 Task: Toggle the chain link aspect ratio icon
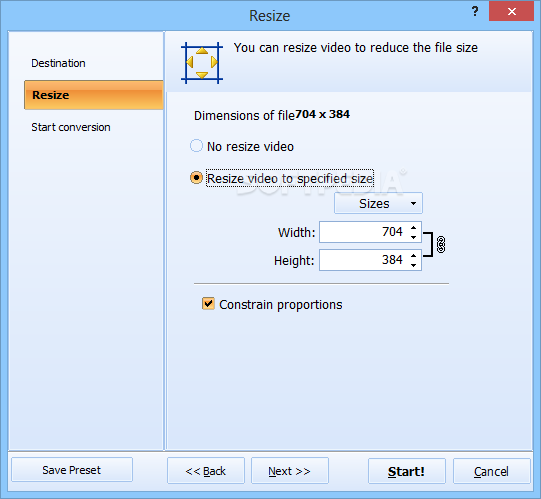(x=441, y=245)
